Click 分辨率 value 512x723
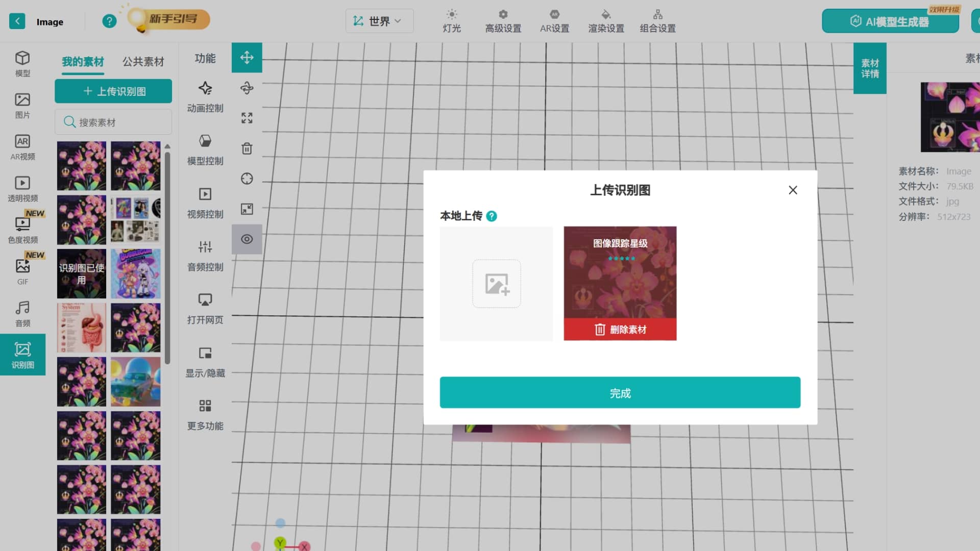Screen dimensions: 980x551 click(x=953, y=217)
